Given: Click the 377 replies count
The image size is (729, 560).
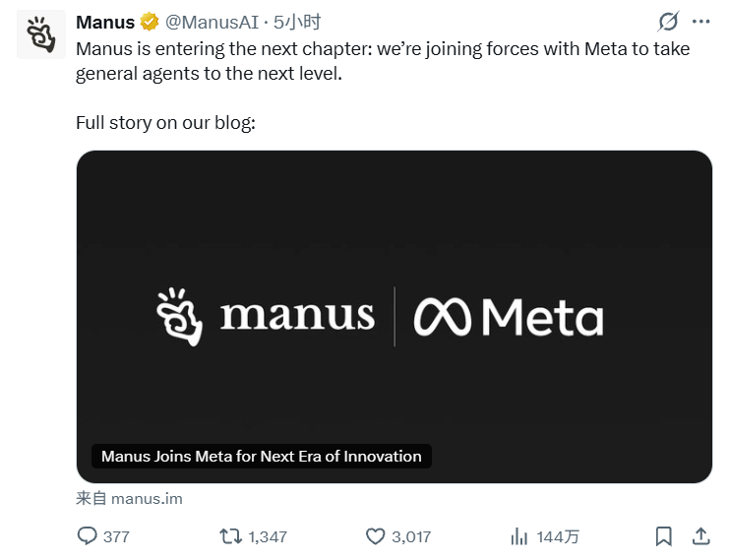Looking at the screenshot, I should coord(116,536).
